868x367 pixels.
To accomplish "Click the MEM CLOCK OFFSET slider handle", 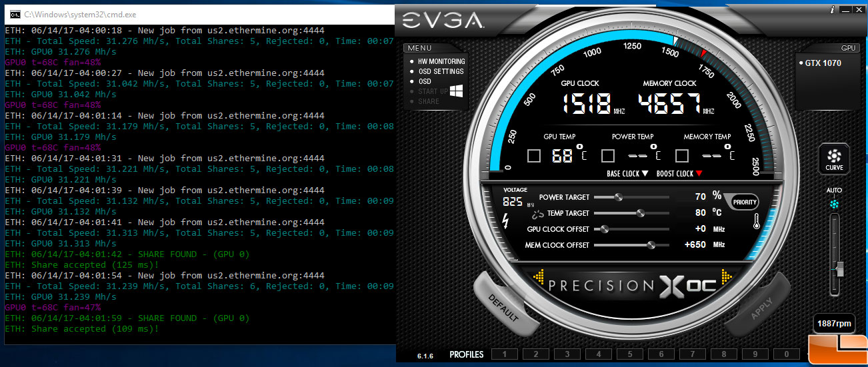I will pos(651,245).
